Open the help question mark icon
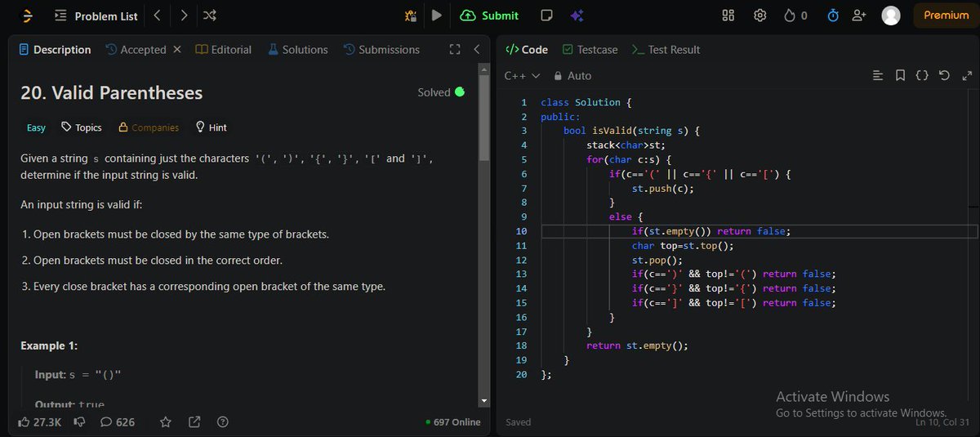 (x=222, y=422)
